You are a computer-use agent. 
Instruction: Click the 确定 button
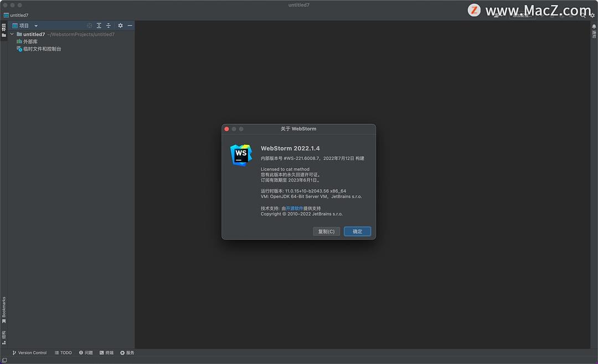(357, 231)
